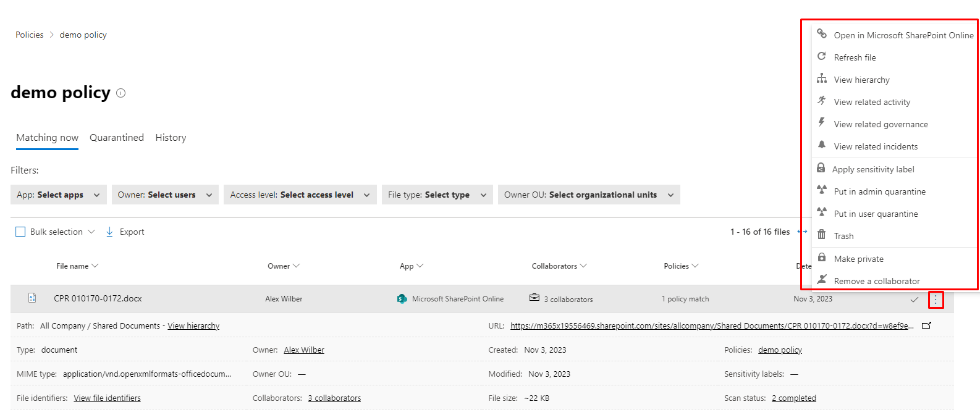Select Apply sensitivity label menu item
The image size is (980, 420).
click(x=872, y=169)
